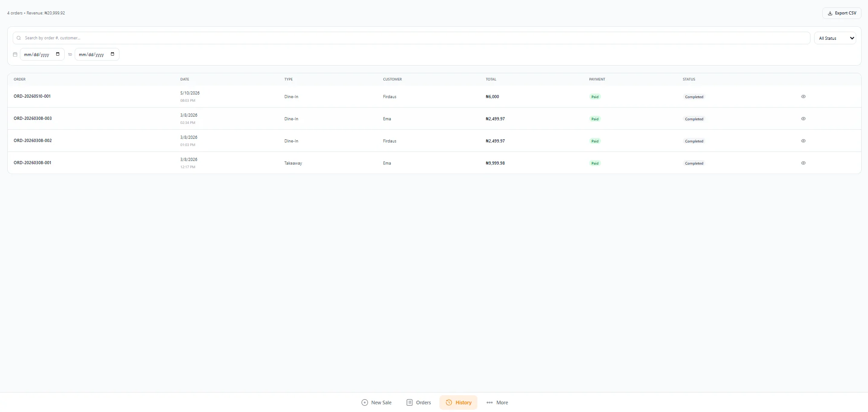Open the All Status filter dropdown

pos(835,38)
